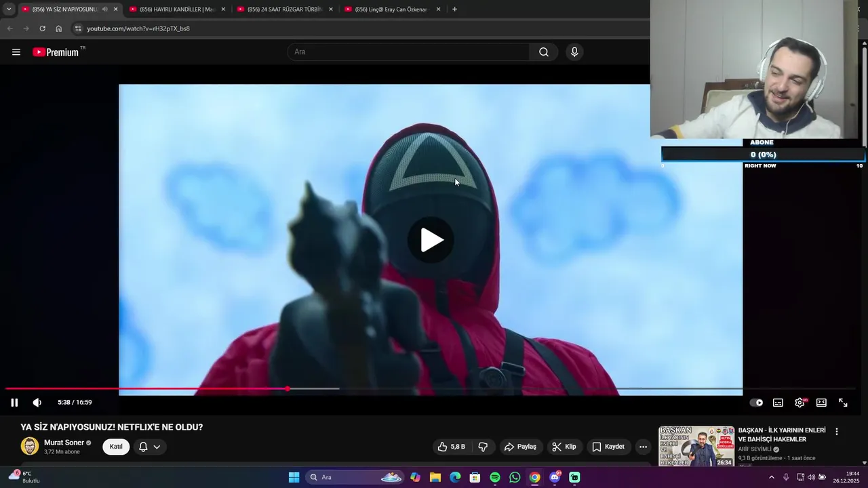
Task: Enter fullscreen with the expand icon
Action: [843, 403]
